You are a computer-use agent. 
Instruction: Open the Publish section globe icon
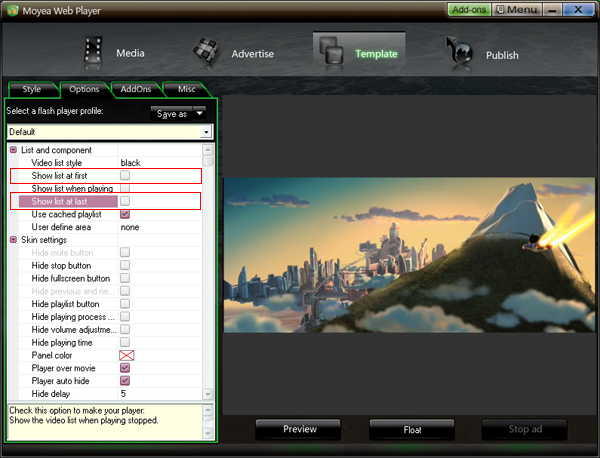tap(459, 52)
